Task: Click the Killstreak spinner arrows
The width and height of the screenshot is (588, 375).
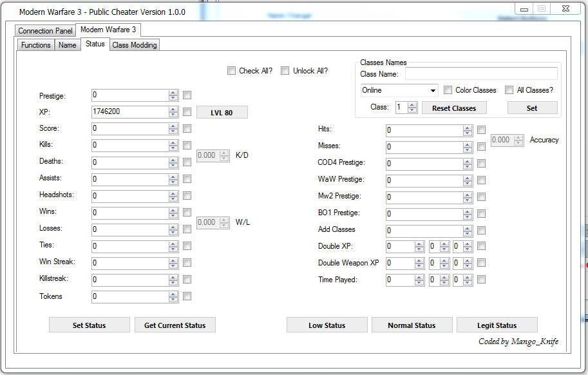Action: (x=173, y=280)
